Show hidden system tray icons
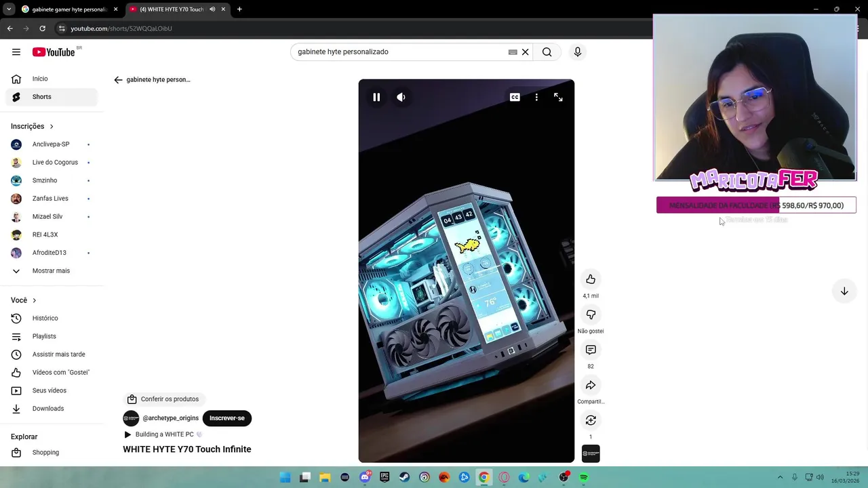 coord(780,477)
